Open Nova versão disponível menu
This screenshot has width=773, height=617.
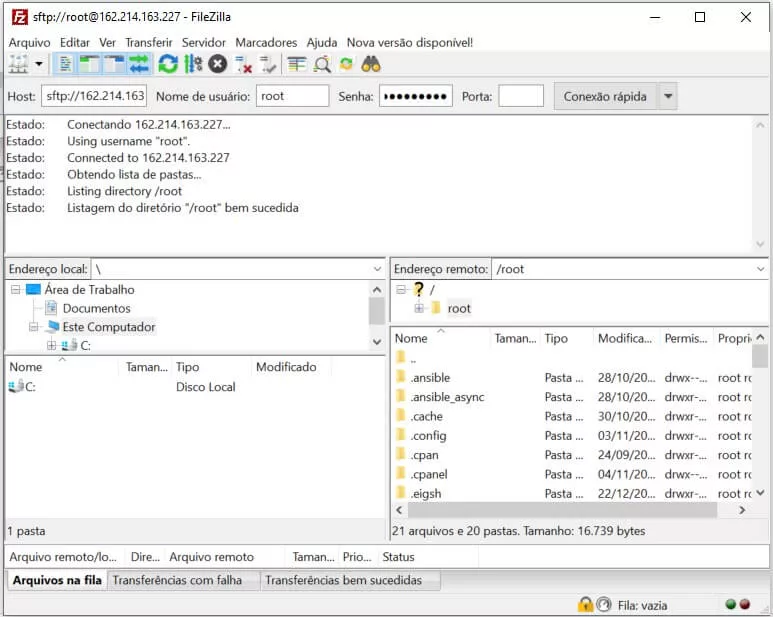(x=410, y=43)
